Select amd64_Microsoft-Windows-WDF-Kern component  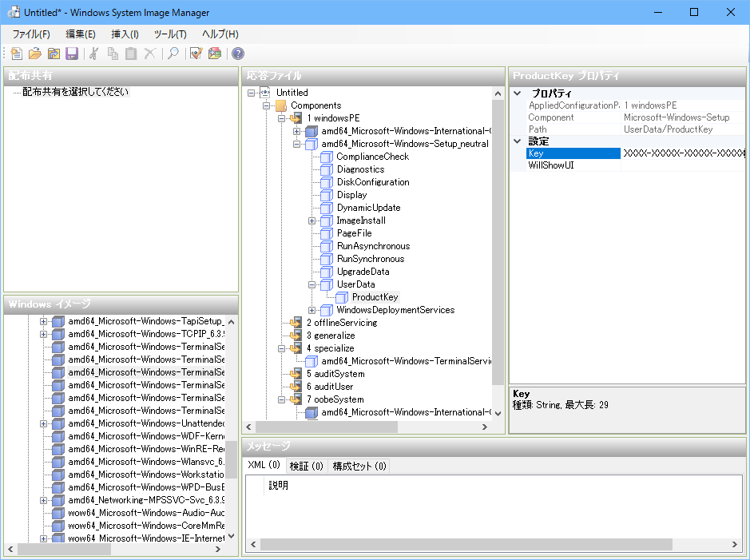pos(146,436)
